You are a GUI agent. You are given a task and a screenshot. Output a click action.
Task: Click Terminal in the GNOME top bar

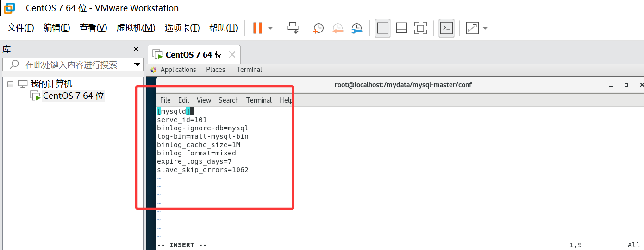point(249,70)
